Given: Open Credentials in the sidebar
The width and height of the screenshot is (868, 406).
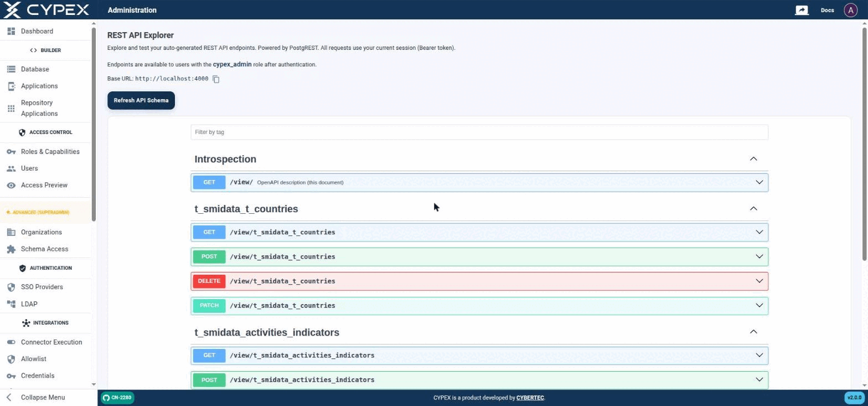Looking at the screenshot, I should [x=38, y=376].
